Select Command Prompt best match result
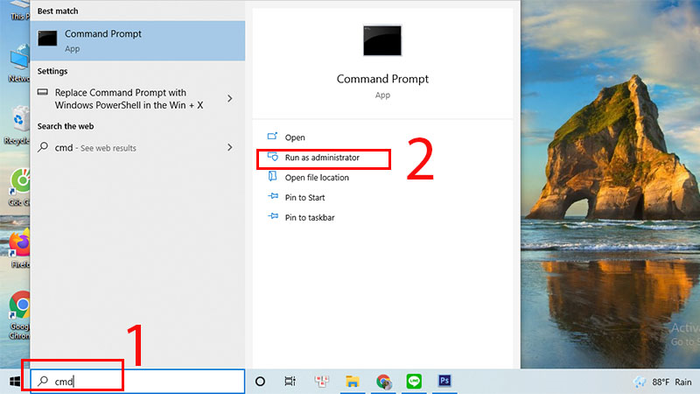700x394 pixels. [138, 41]
